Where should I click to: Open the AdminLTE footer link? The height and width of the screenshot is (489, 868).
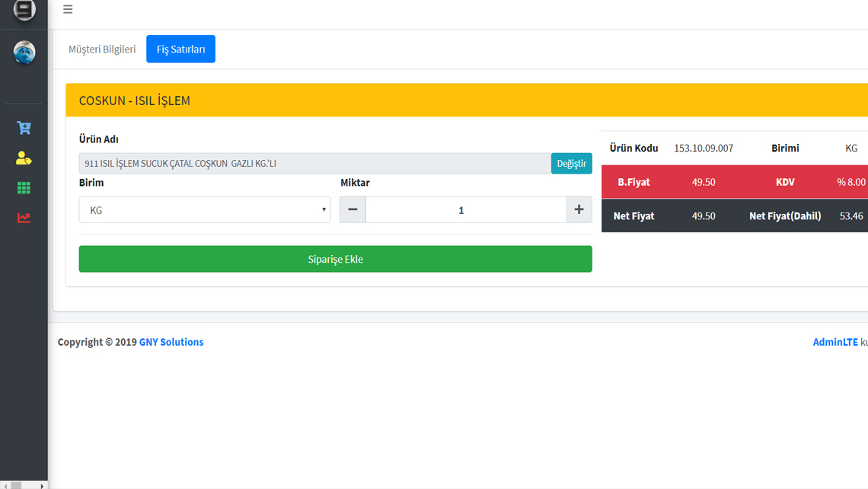(834, 342)
